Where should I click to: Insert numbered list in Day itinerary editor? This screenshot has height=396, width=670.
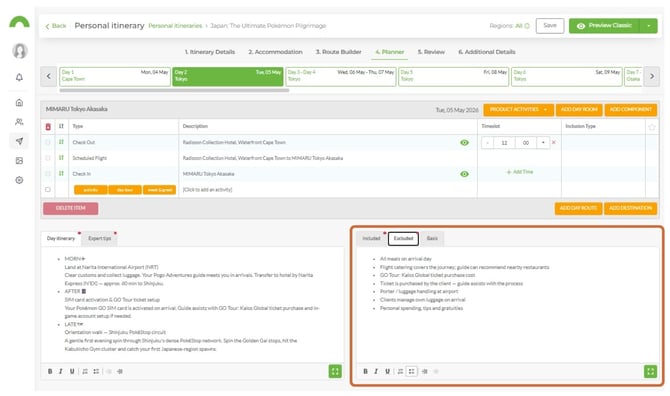tap(85, 371)
